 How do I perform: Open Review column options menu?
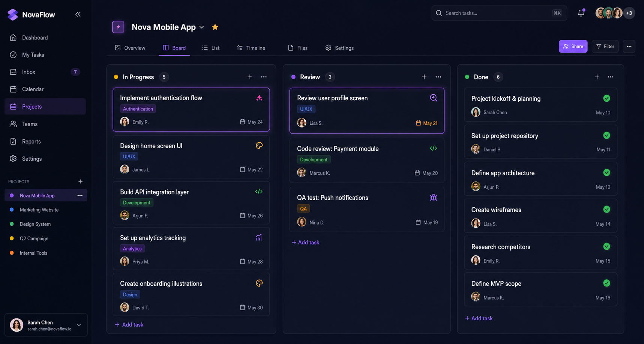point(438,77)
